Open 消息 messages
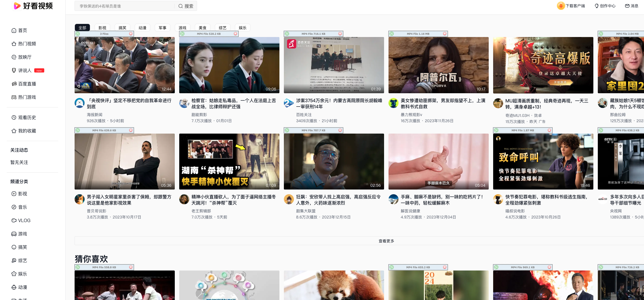Image resolution: width=644 pixels, height=300 pixels. (631, 6)
